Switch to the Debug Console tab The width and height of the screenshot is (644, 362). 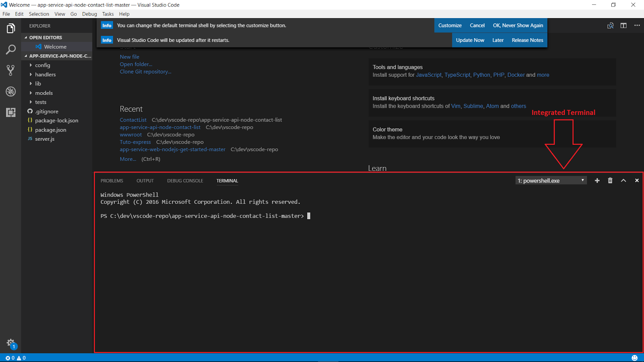tap(185, 181)
